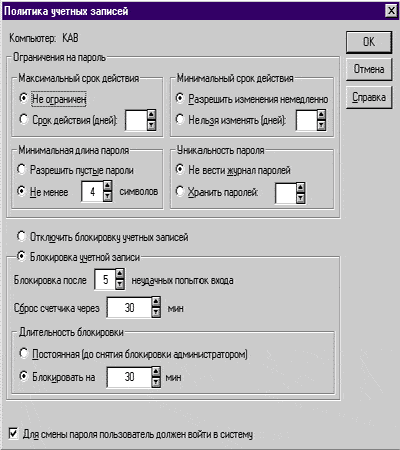Select 'Отключить блокировку учетных записей' option
Viewport: 400px width, 450px height.
point(21,237)
